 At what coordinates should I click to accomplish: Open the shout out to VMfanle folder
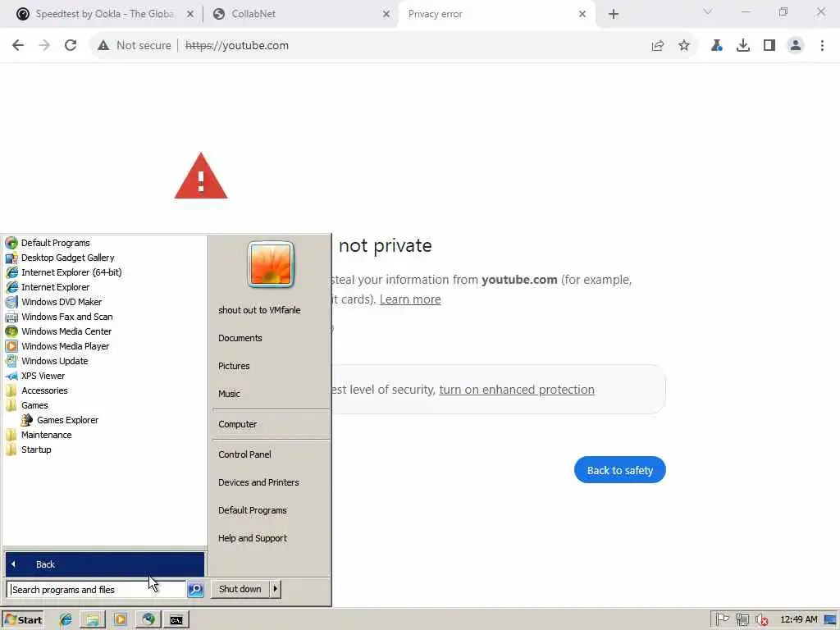point(259,310)
